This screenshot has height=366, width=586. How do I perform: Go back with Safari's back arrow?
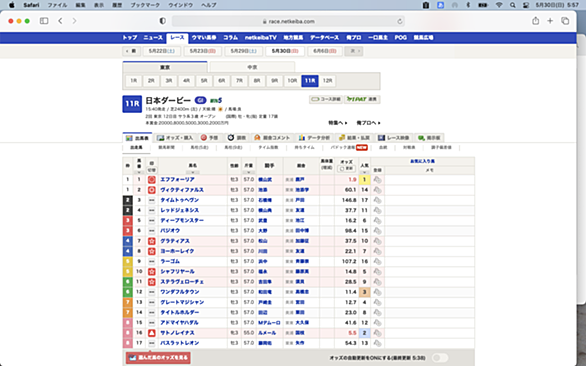point(60,21)
